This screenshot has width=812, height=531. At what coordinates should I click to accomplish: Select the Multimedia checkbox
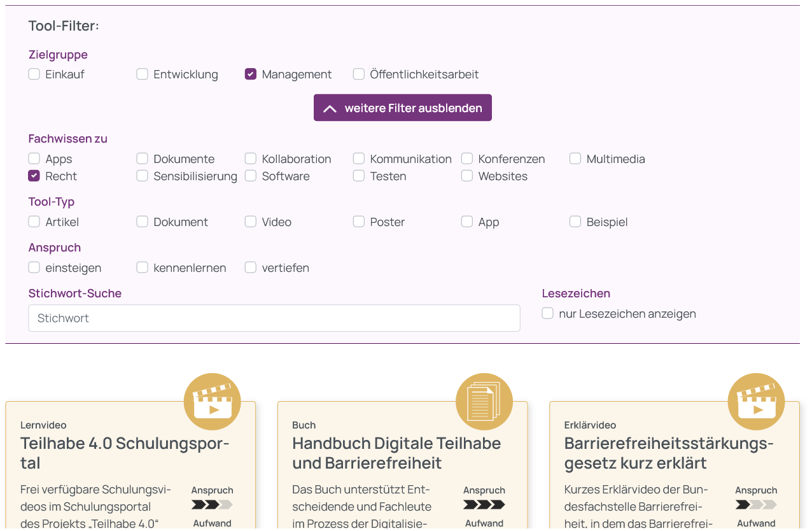click(575, 159)
